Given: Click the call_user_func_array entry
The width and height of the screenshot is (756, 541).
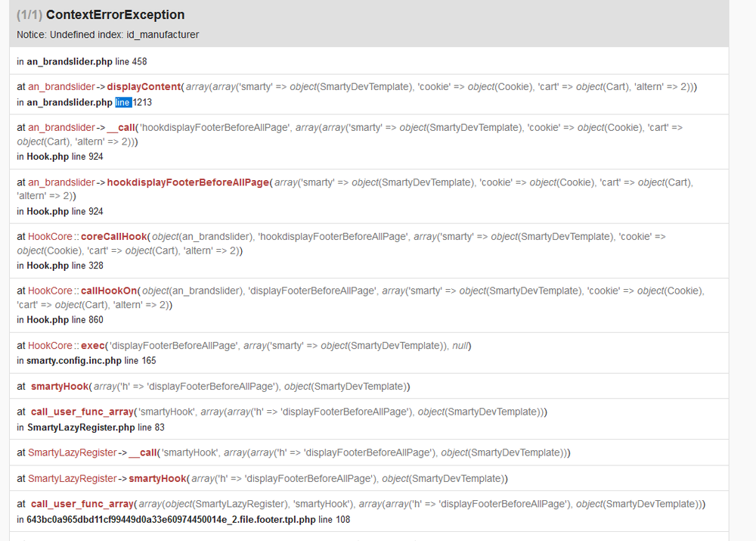Looking at the screenshot, I should pos(79,412).
